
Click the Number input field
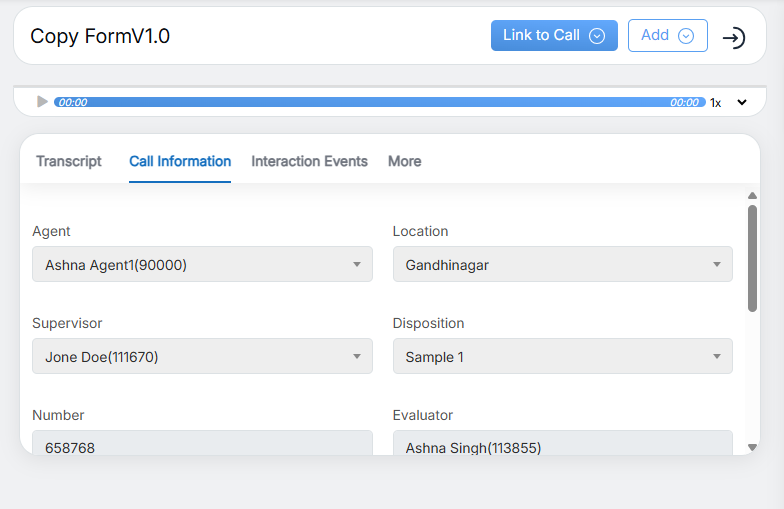coord(202,444)
